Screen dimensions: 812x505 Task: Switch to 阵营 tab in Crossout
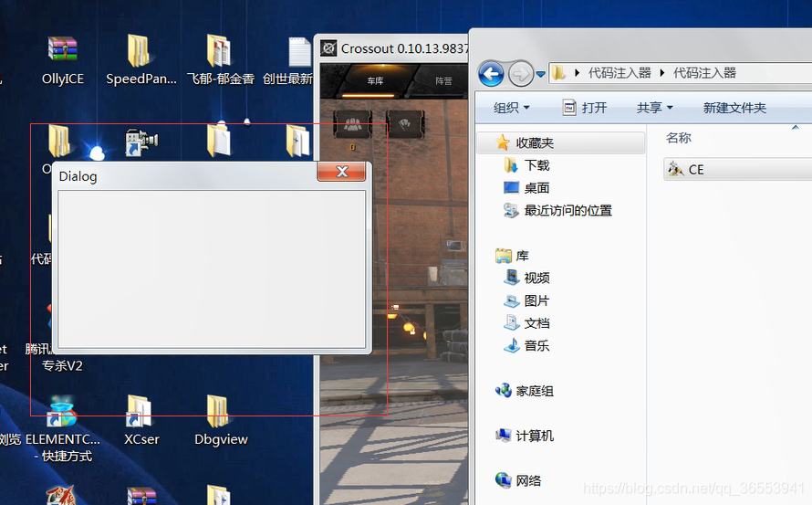[443, 81]
